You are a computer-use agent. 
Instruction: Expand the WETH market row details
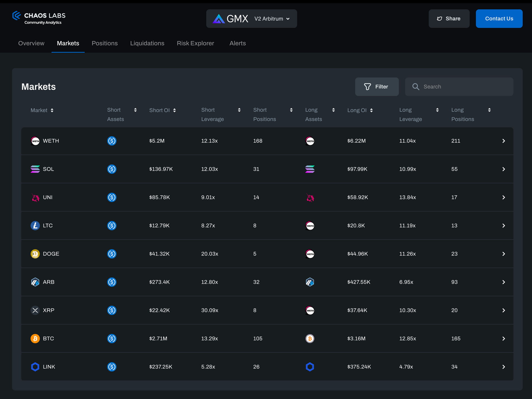[x=503, y=141]
